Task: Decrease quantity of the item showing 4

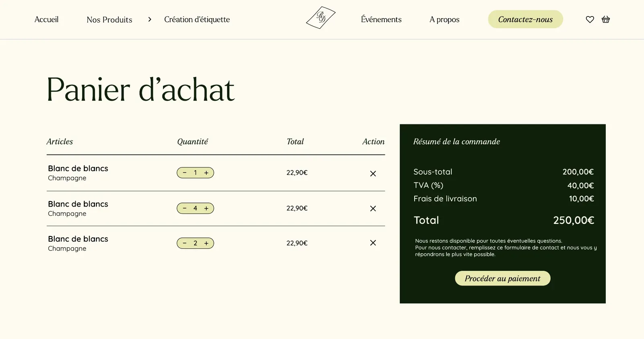Action: (x=185, y=208)
